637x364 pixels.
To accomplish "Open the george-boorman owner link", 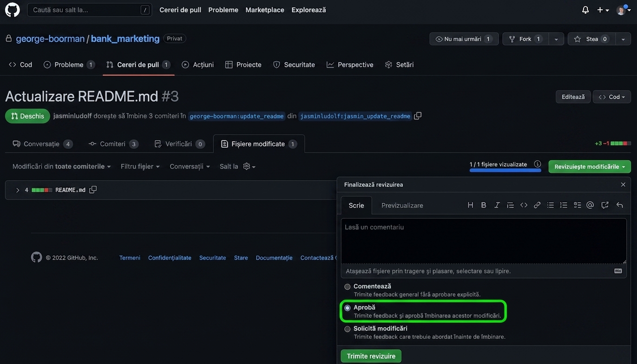I will [50, 39].
